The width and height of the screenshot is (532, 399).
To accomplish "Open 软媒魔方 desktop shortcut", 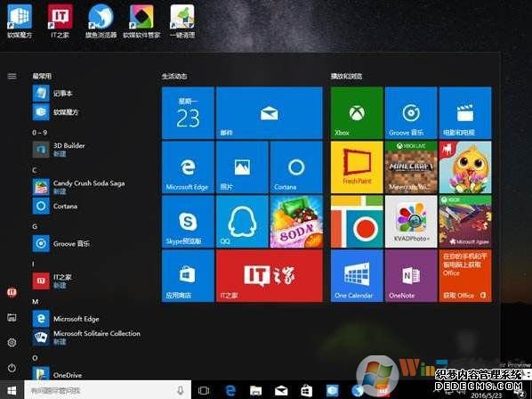I will (x=20, y=20).
